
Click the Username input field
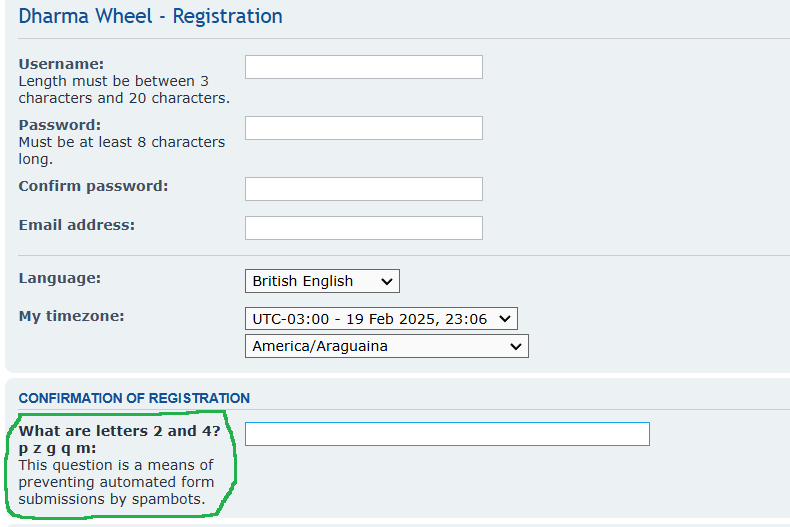(364, 67)
